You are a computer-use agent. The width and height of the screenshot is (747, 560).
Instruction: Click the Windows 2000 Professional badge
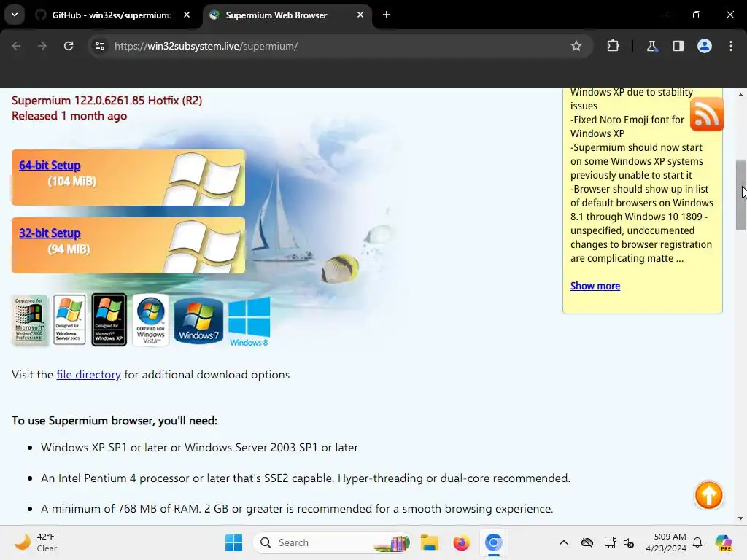29,319
